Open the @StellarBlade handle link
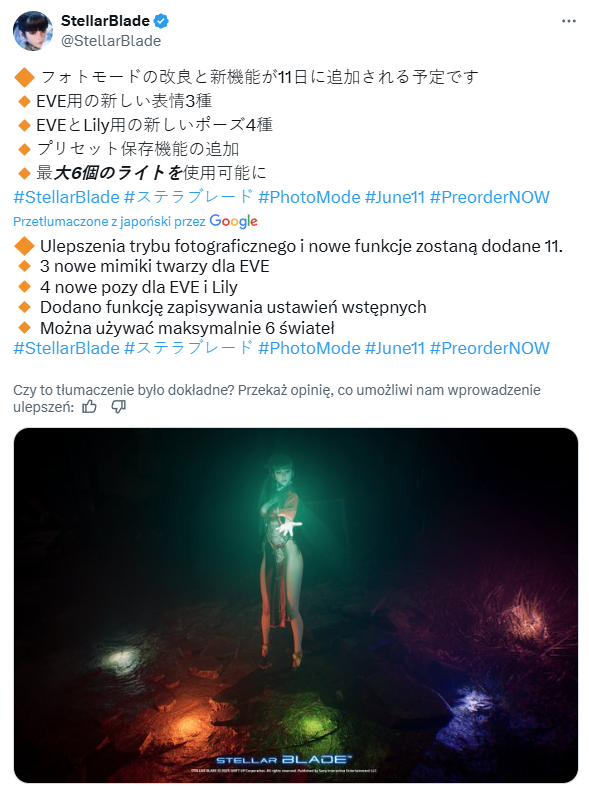The width and height of the screenshot is (589, 788). 111,41
